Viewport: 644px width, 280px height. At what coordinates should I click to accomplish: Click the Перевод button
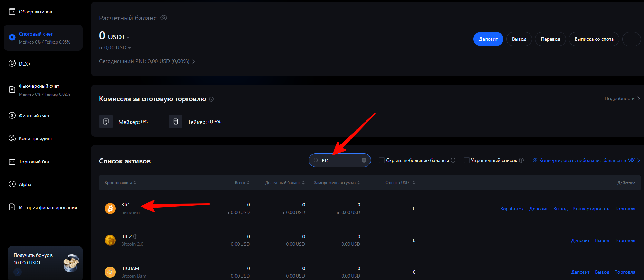tap(550, 39)
